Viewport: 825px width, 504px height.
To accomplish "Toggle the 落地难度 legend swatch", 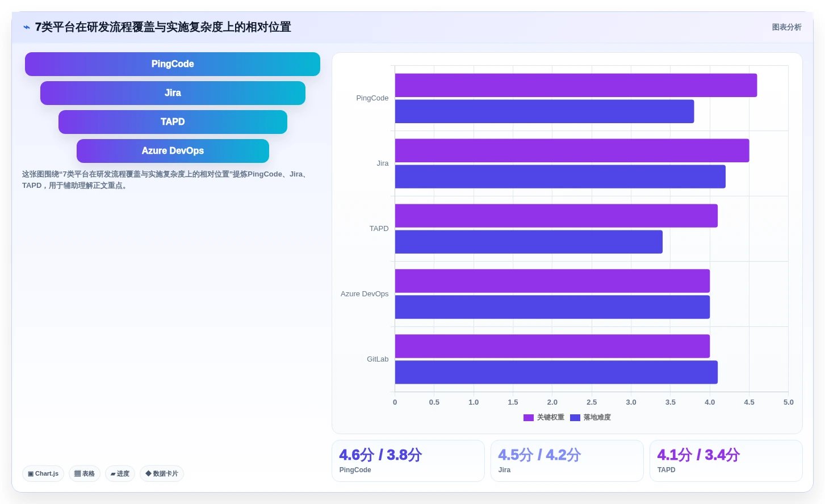I will pyautogui.click(x=575, y=418).
